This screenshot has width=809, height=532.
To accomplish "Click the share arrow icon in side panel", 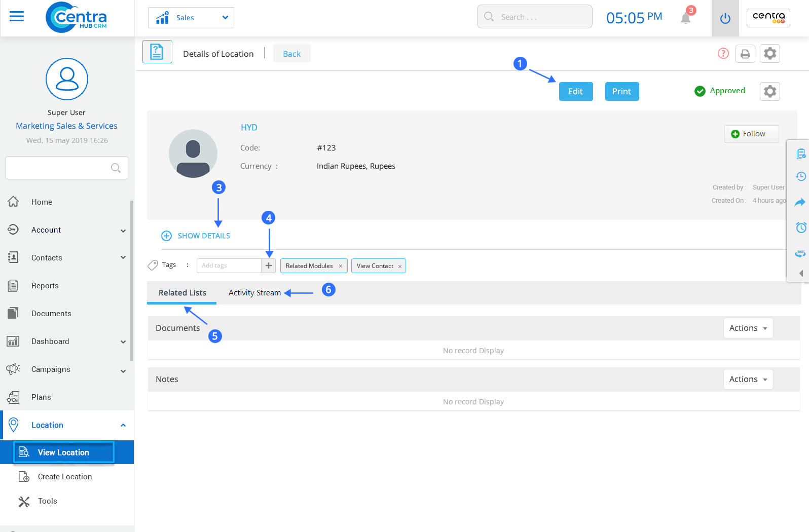I will tap(800, 202).
